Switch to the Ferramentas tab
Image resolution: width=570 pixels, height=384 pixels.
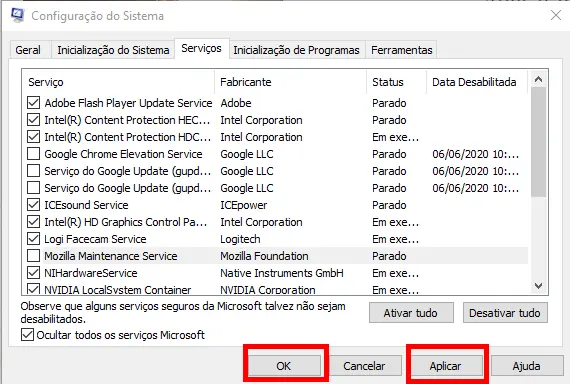pyautogui.click(x=402, y=50)
